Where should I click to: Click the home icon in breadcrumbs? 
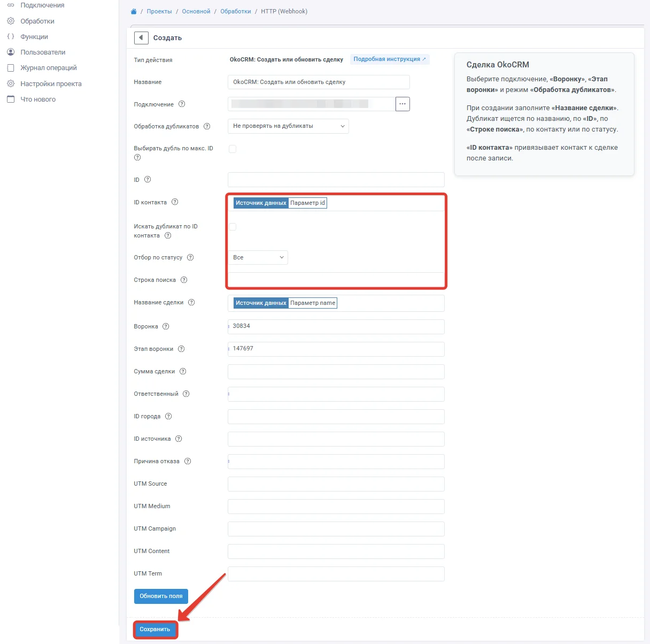(x=134, y=11)
